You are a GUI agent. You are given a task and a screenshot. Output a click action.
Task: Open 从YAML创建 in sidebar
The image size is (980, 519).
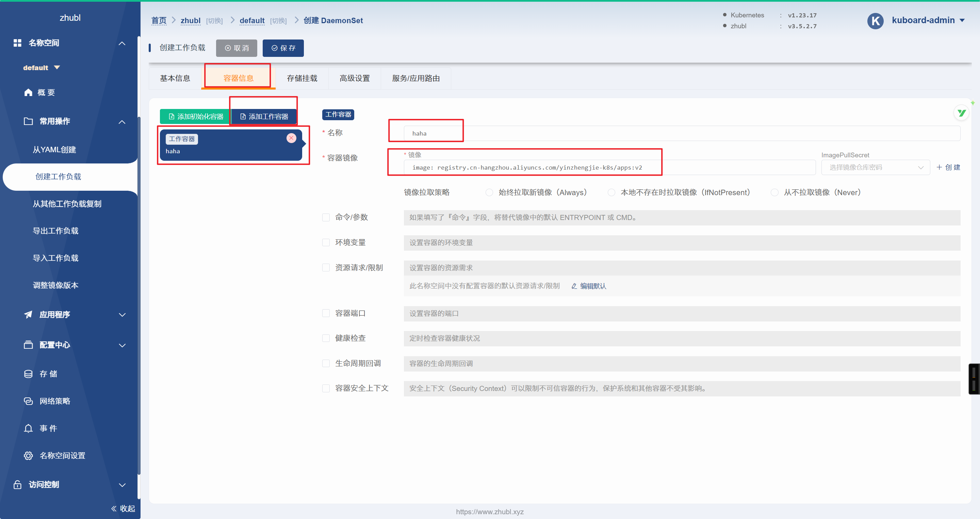tap(54, 150)
